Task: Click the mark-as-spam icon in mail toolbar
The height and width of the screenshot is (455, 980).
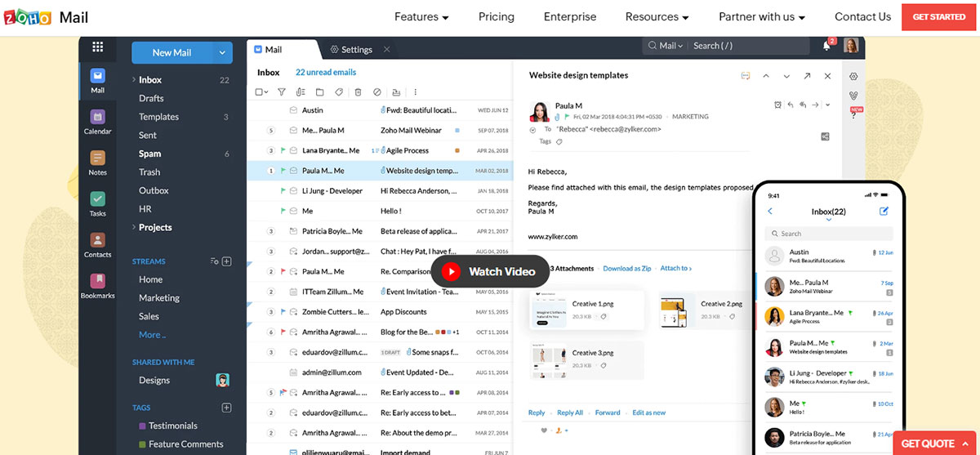Action: [376, 92]
